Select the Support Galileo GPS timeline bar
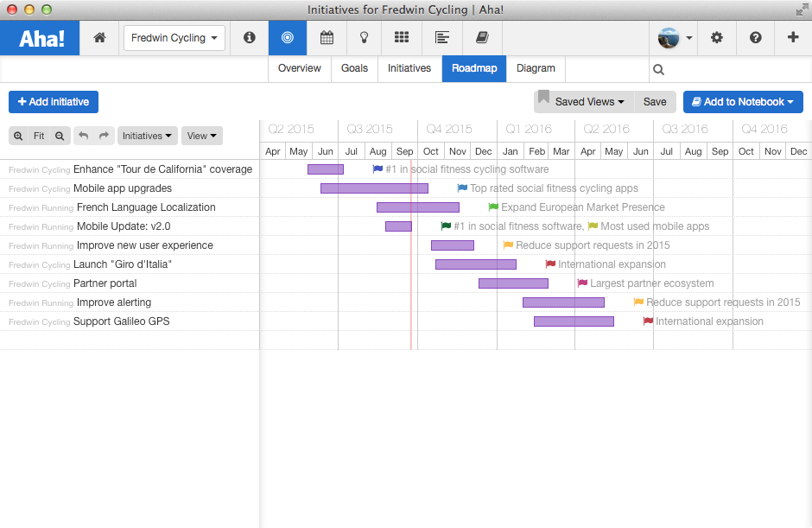This screenshot has height=528, width=812. point(574,321)
